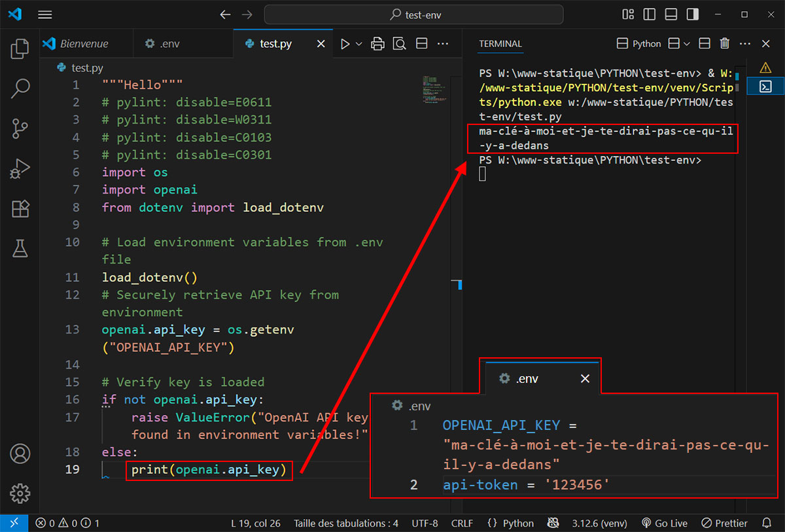
Task: Click the "else:" line in editor
Action: click(x=120, y=452)
